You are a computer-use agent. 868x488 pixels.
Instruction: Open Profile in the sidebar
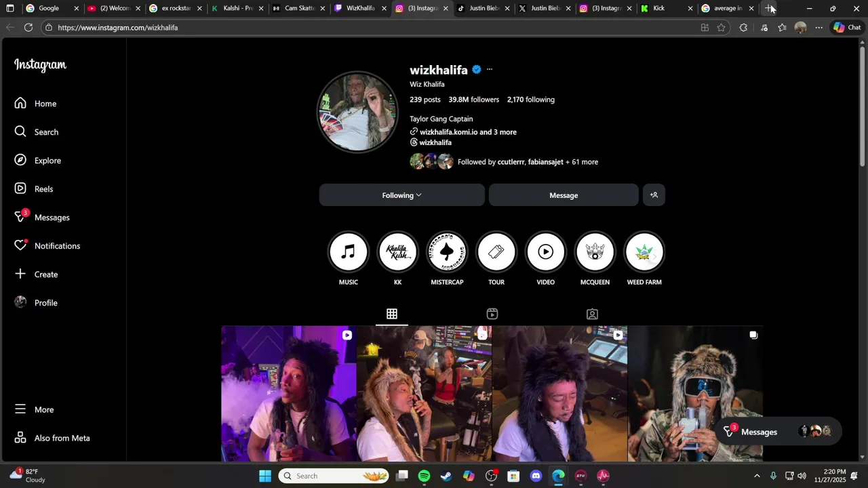pos(37,303)
